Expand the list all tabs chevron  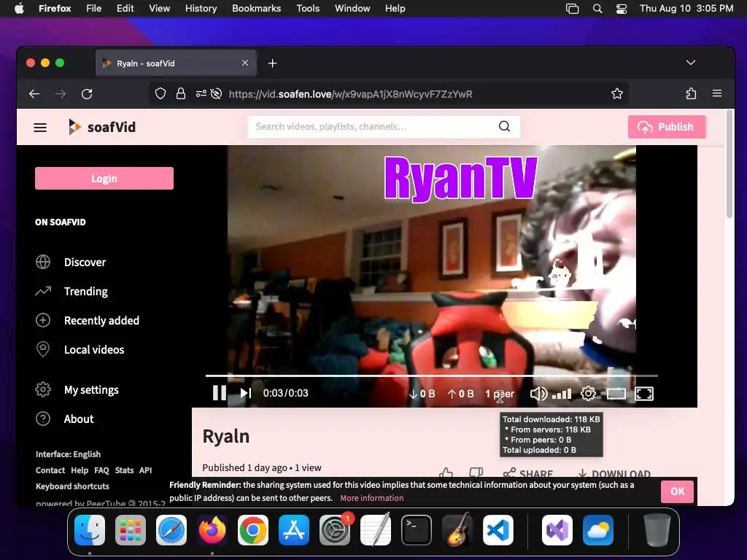coord(691,63)
